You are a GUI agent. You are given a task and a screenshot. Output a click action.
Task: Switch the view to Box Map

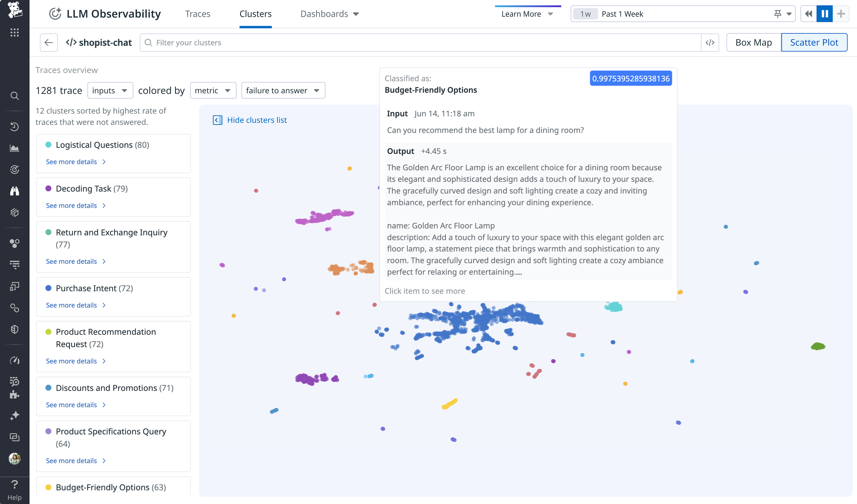pyautogui.click(x=753, y=42)
